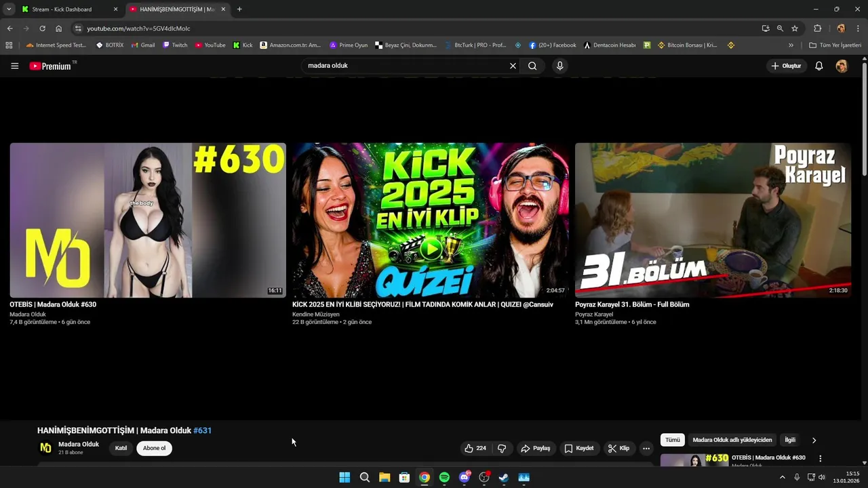Open the #631 hashtag link in title
The height and width of the screenshot is (488, 868).
[x=202, y=430]
